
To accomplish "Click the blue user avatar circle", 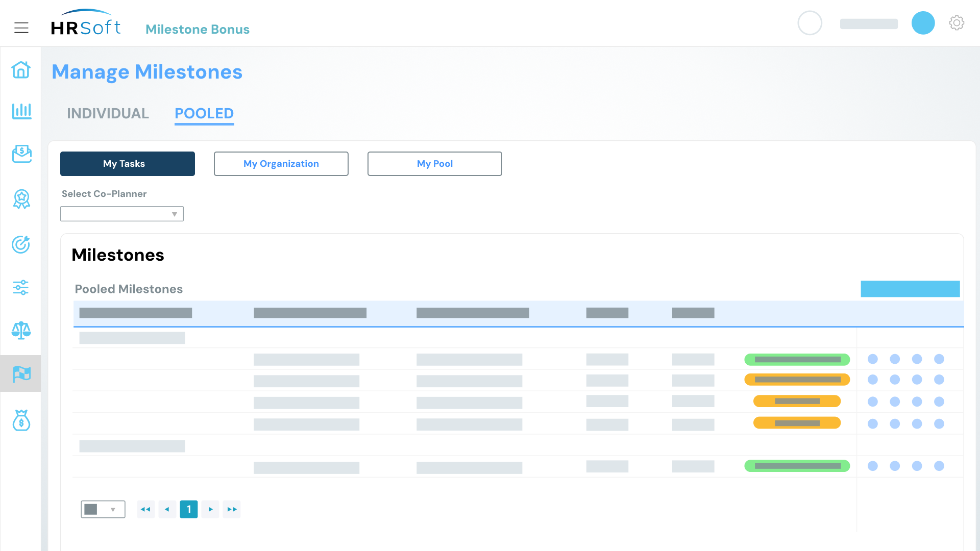I will click(x=923, y=23).
